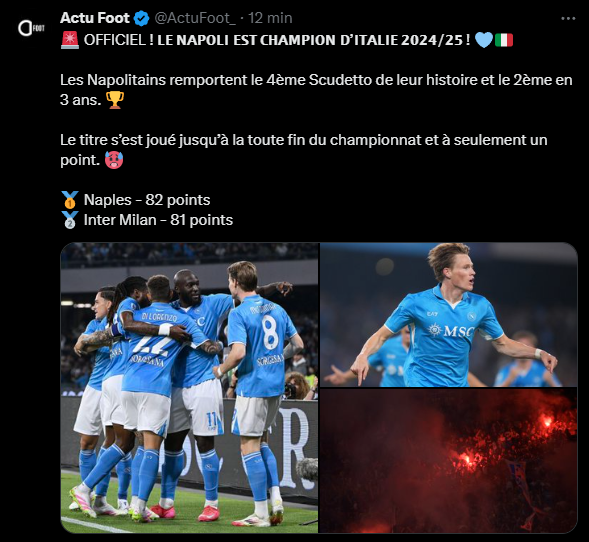
Task: Open the photo of player in MSC jersey
Action: 449,315
